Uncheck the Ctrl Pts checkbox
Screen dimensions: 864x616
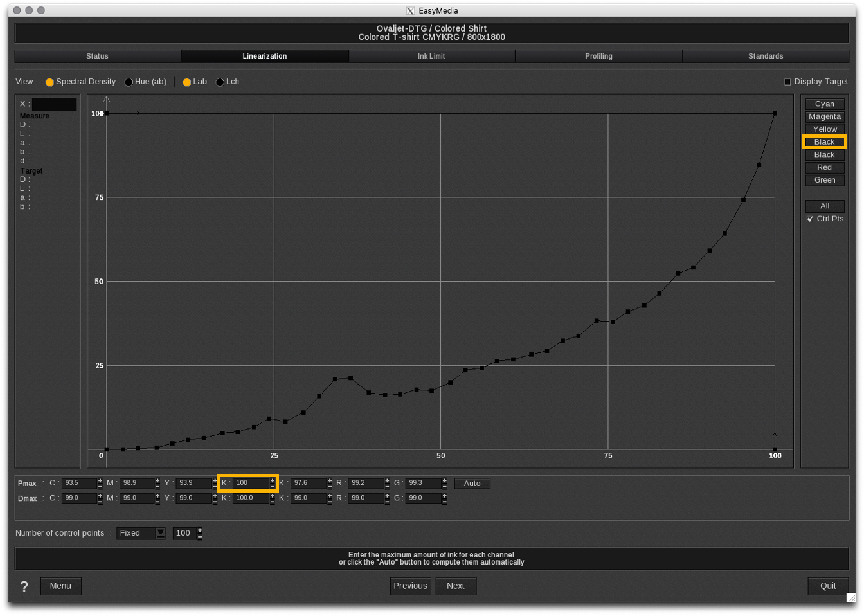click(810, 219)
